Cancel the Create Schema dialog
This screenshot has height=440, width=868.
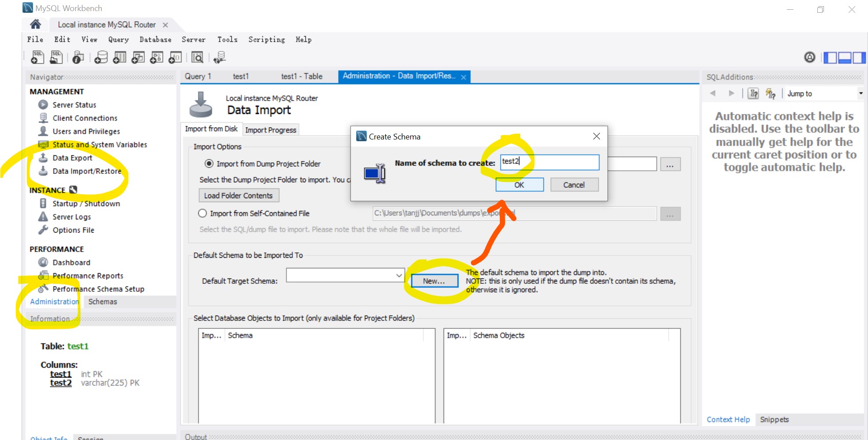574,184
